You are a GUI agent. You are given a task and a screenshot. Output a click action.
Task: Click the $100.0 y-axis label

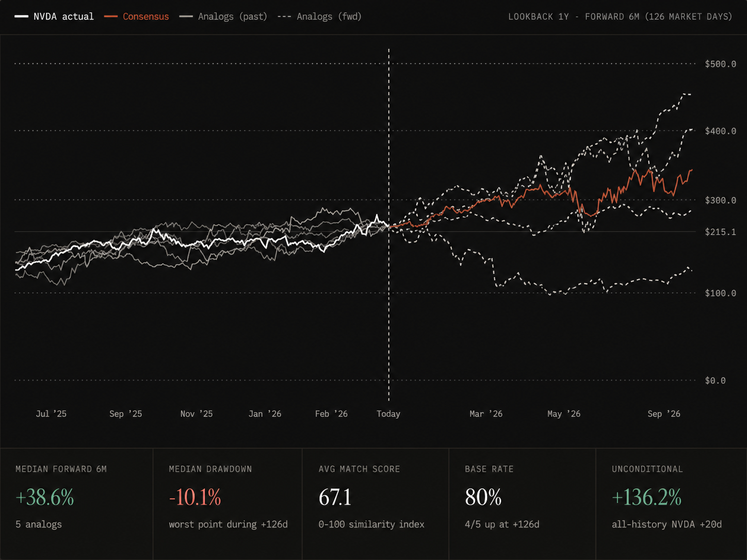click(x=720, y=293)
